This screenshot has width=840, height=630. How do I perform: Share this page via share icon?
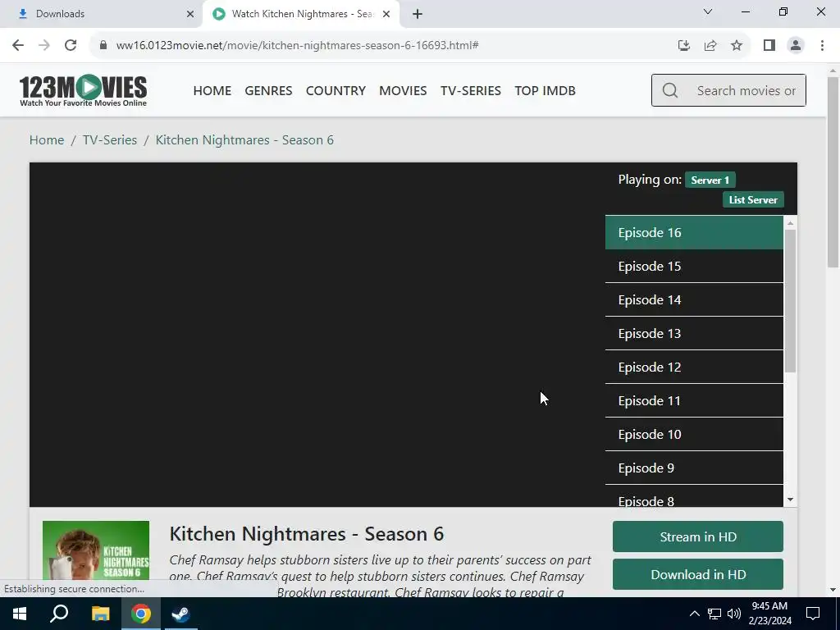[710, 45]
